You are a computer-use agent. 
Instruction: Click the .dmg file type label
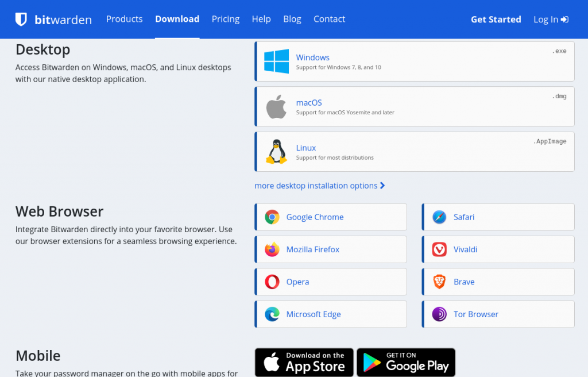pos(559,96)
